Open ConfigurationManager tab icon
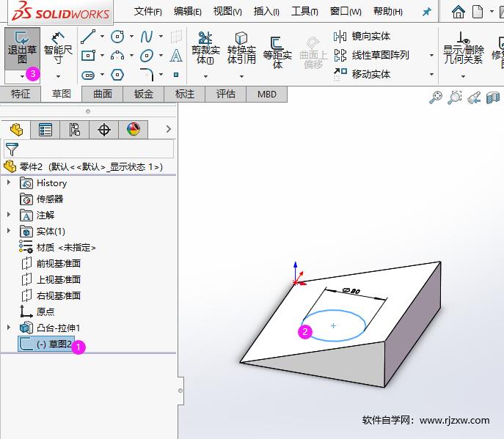504x439 pixels. [x=75, y=130]
